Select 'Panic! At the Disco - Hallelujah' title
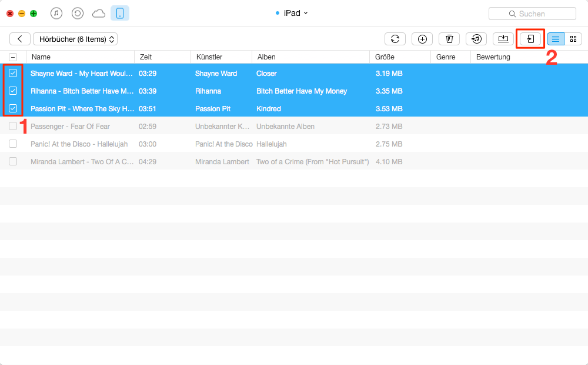This screenshot has height=365, width=588. pyautogui.click(x=79, y=144)
